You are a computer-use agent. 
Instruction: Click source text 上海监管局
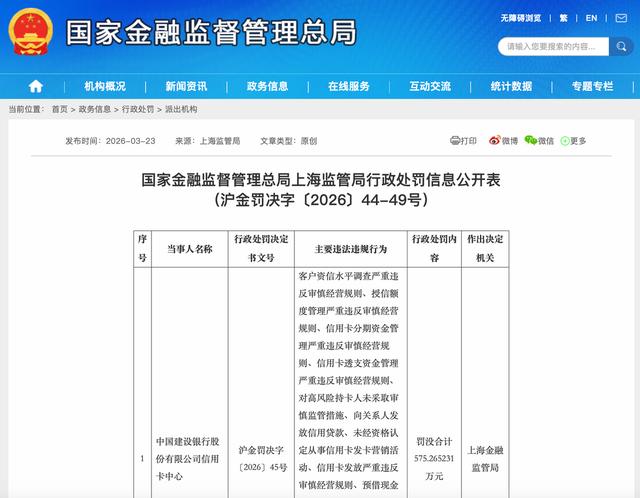coord(220,141)
